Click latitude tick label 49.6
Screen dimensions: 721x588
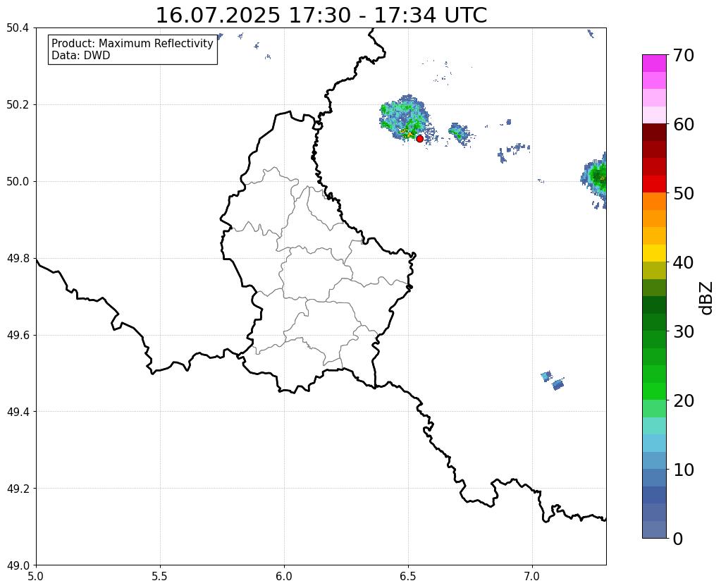pos(18,336)
